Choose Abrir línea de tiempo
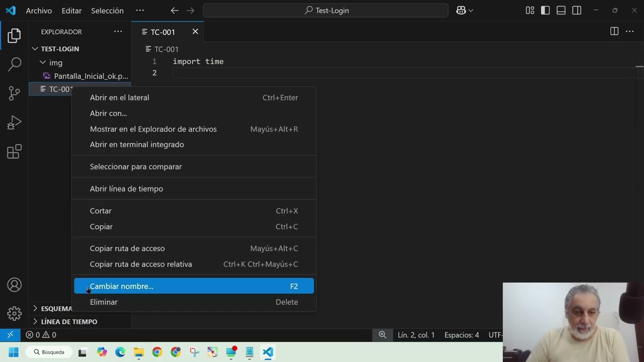The image size is (644, 362). coord(194,189)
